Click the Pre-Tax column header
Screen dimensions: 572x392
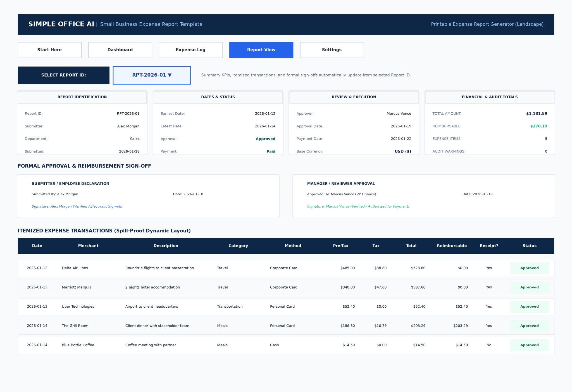(341, 246)
